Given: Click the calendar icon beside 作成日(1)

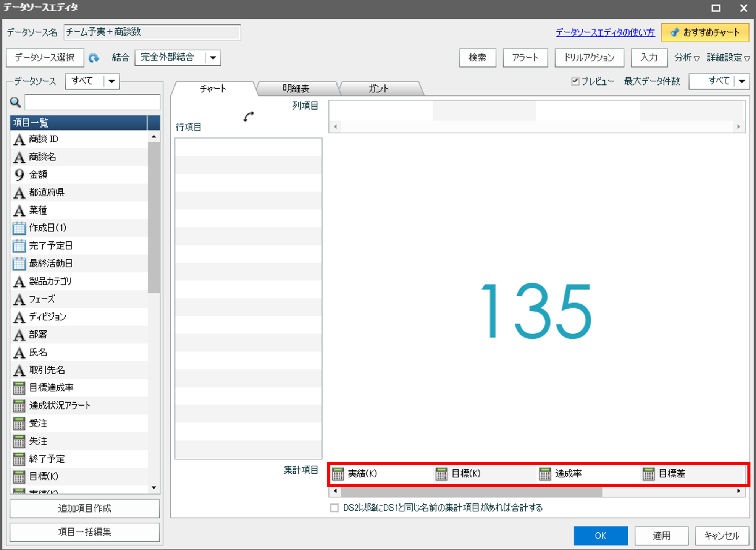Looking at the screenshot, I should [19, 228].
